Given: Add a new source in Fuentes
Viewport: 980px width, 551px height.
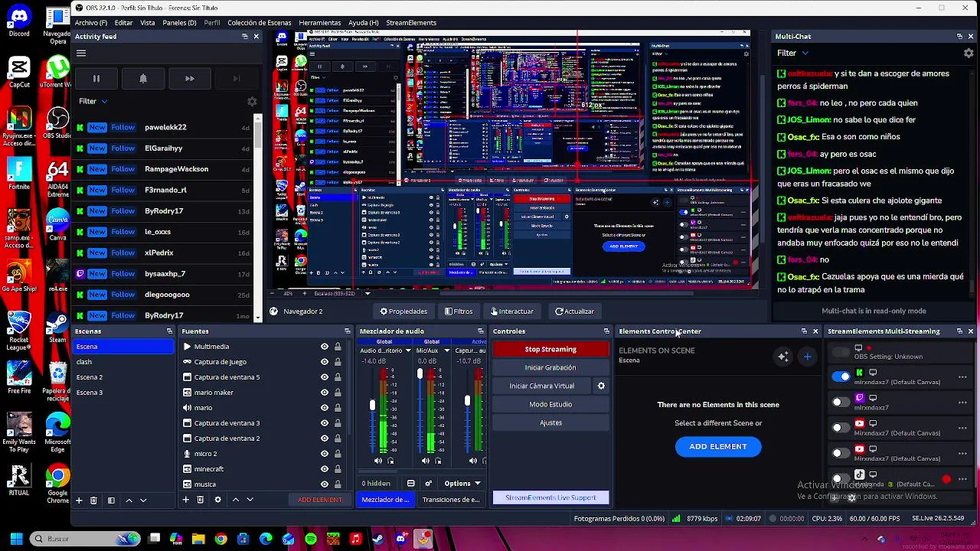Looking at the screenshot, I should pos(185,500).
